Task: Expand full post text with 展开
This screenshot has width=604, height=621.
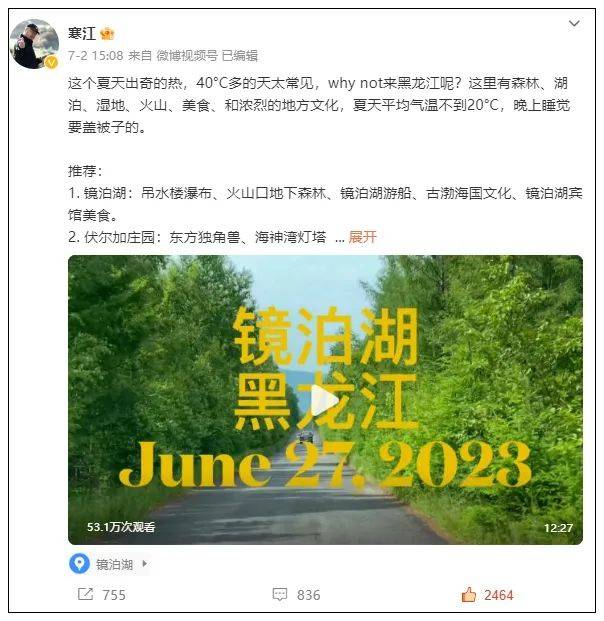Action: [362, 237]
